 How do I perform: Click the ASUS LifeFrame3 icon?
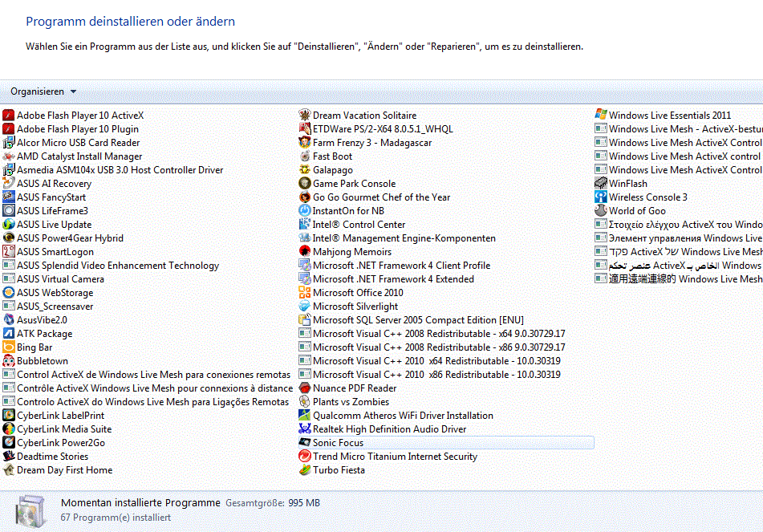point(8,211)
